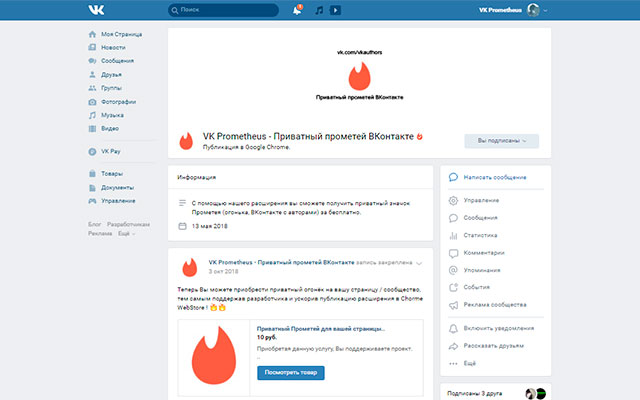Click the Комментарии icon in right panel
This screenshot has width=640, height=400.
453,253
